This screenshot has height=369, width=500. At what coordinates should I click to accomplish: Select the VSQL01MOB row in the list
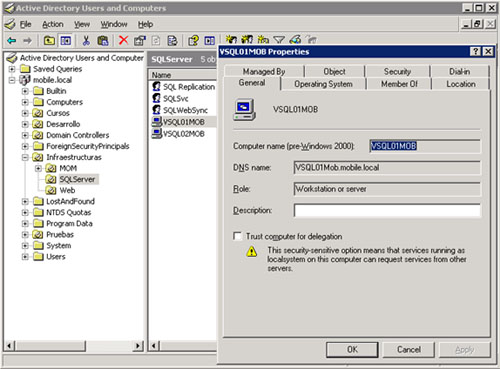pyautogui.click(x=184, y=122)
